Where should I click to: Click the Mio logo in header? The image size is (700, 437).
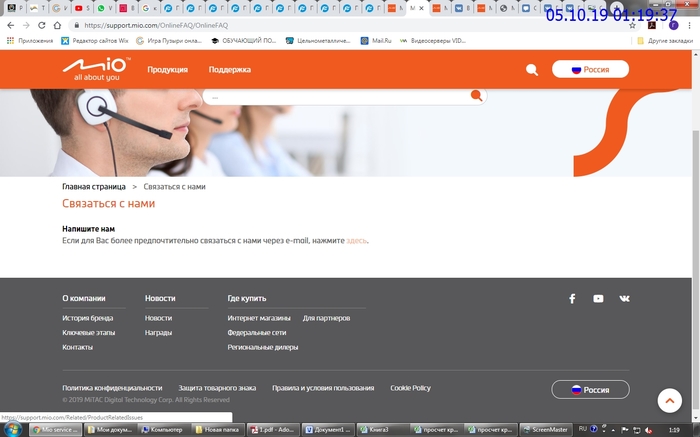click(93, 70)
